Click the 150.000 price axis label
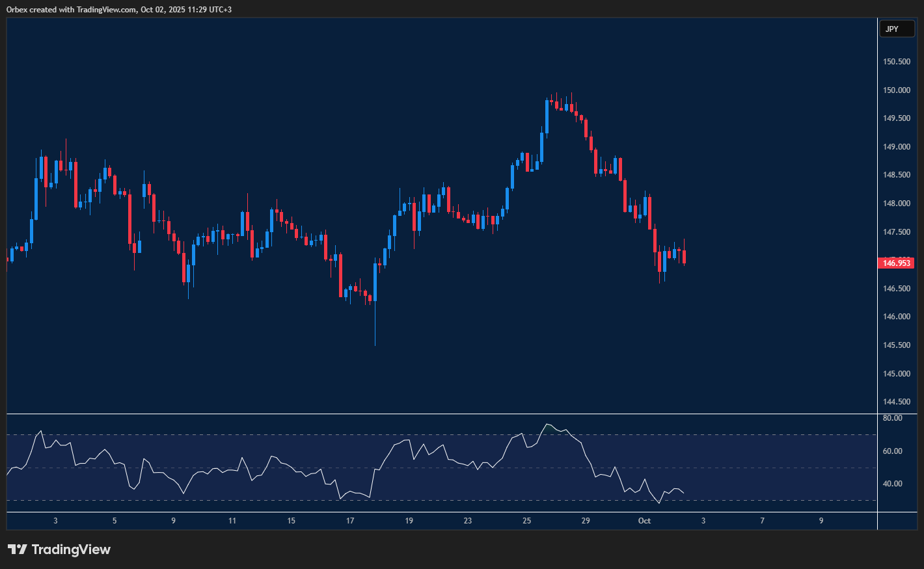 click(896, 90)
